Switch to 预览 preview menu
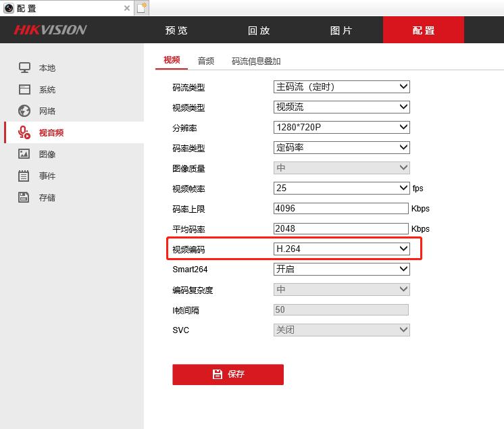The width and height of the screenshot is (504, 429). (176, 30)
